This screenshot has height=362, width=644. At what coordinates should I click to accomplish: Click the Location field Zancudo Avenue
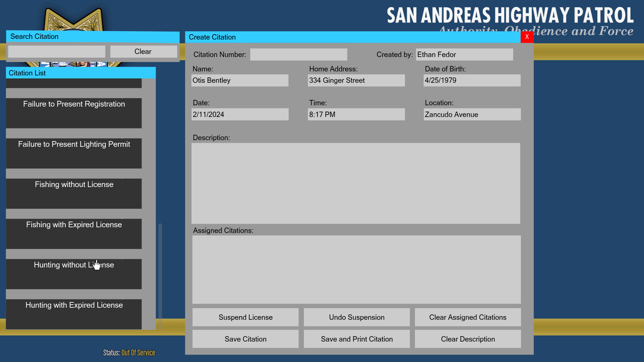click(472, 115)
